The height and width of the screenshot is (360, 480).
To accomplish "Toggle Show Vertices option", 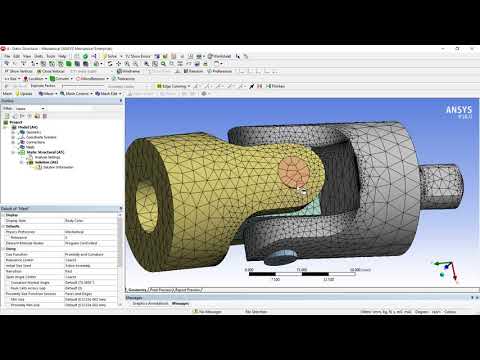I will 19,71.
